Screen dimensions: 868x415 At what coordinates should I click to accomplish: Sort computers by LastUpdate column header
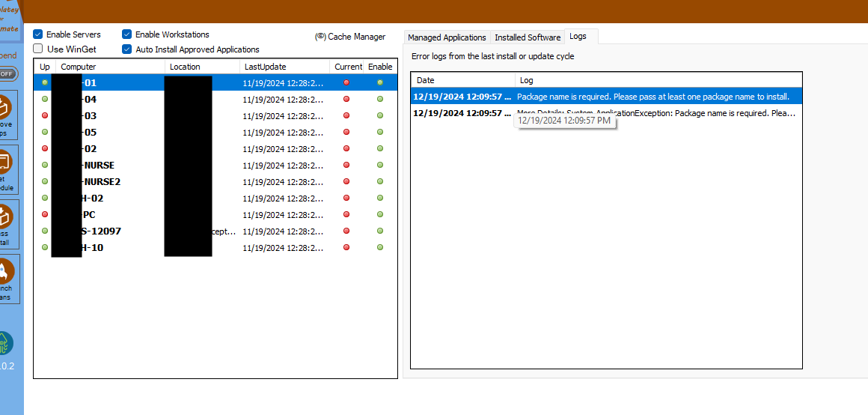click(284, 67)
